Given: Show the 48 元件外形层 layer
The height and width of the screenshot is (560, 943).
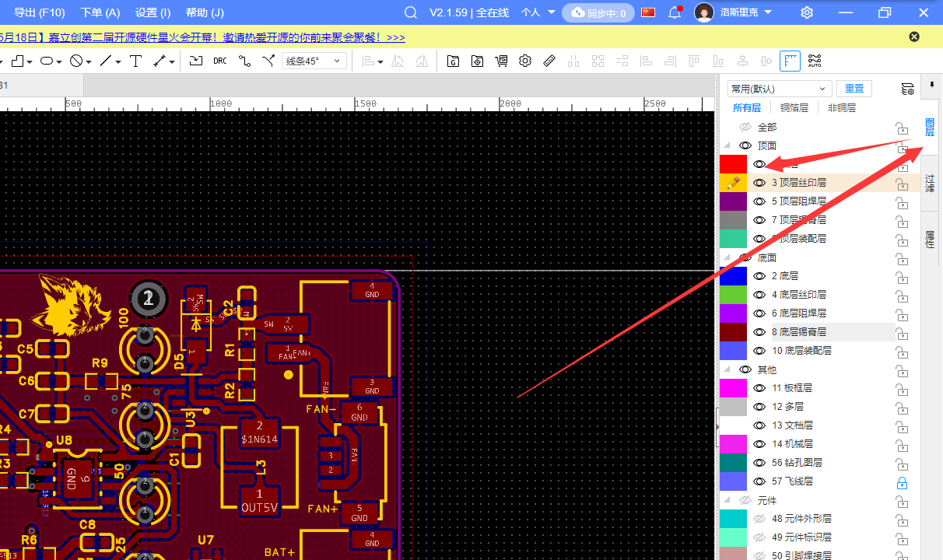Looking at the screenshot, I should coord(759,519).
